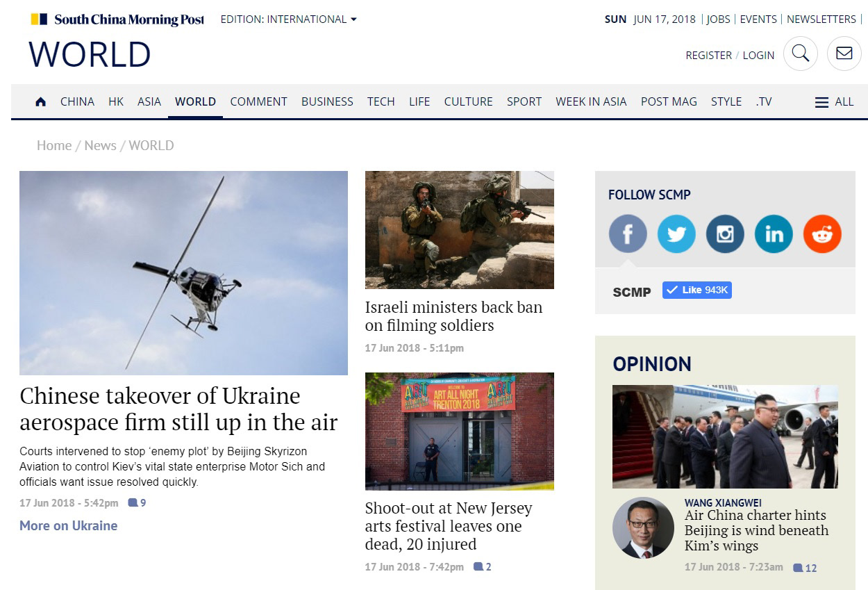Viewport: 868px width, 590px height.
Task: Click the newsletter envelope icon
Action: 844,54
